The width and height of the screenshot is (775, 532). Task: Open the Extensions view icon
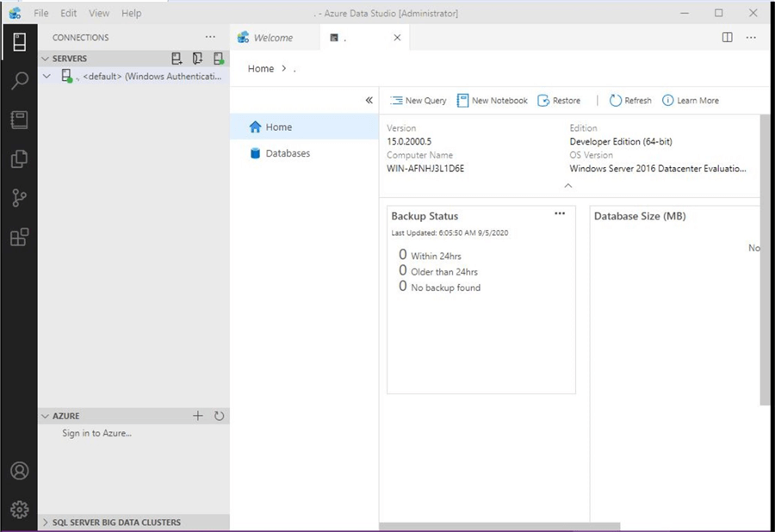click(x=19, y=238)
